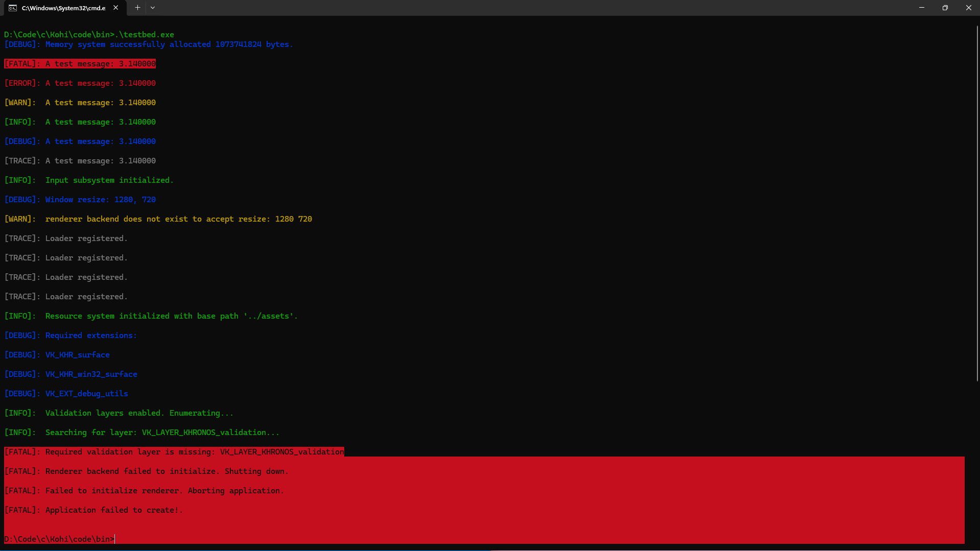Click 'Searching for layer: VK_LAYER_KHRONOS_validation...' line
This screenshot has width=980, height=551.
142,433
